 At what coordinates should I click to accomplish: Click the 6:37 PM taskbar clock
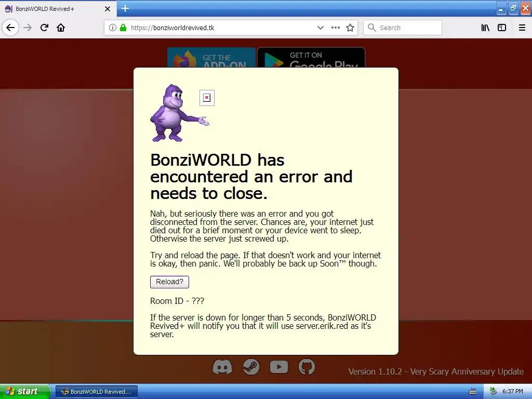coord(513,392)
